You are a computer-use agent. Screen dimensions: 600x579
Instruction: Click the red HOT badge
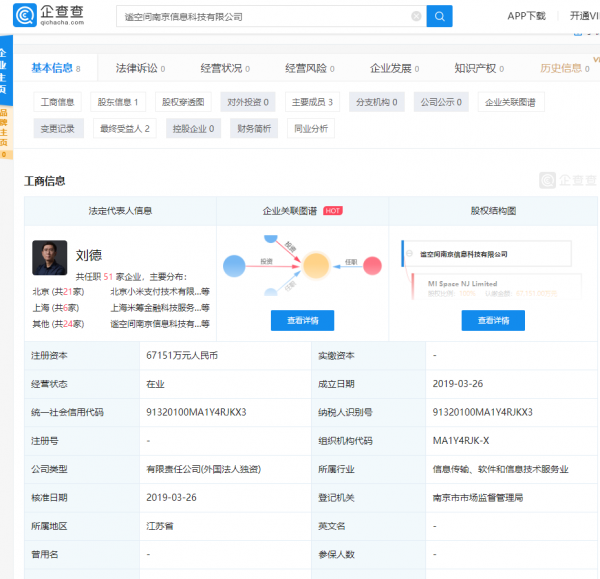(333, 211)
